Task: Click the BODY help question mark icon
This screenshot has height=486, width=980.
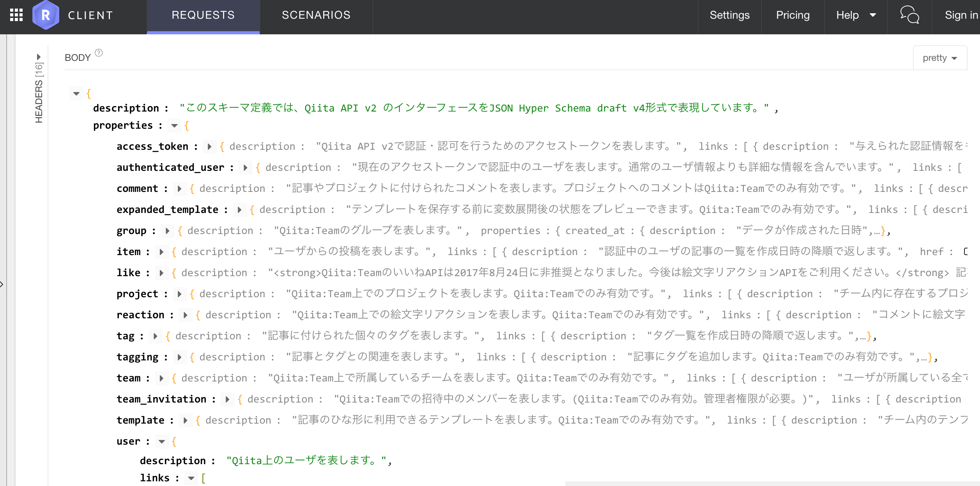Action: [x=99, y=53]
